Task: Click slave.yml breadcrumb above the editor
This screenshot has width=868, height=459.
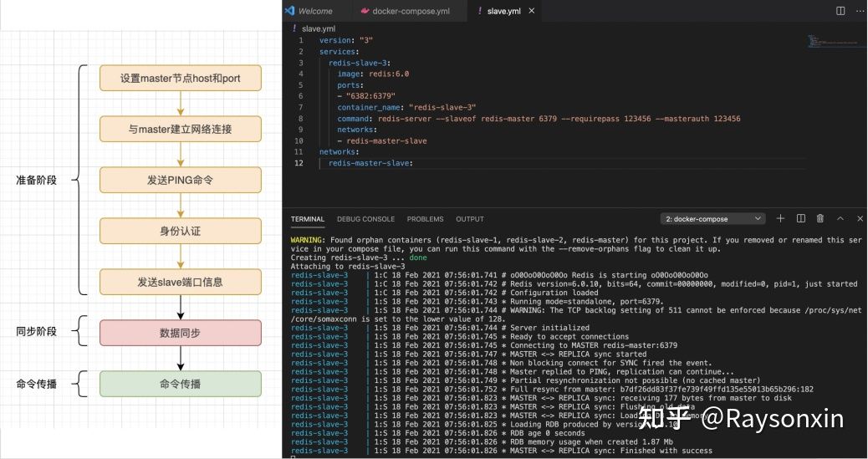Action: 319,28
